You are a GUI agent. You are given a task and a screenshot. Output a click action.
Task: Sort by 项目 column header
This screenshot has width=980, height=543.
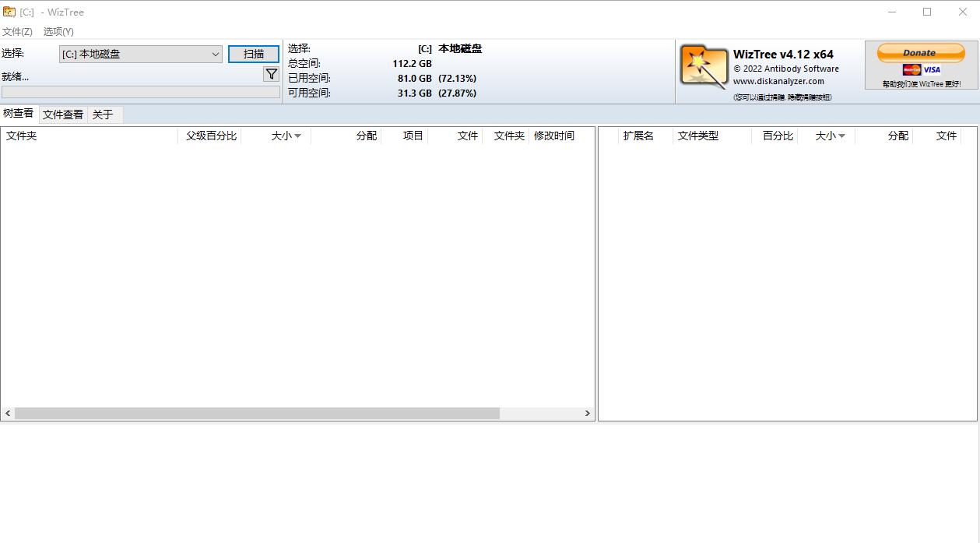[x=405, y=136]
